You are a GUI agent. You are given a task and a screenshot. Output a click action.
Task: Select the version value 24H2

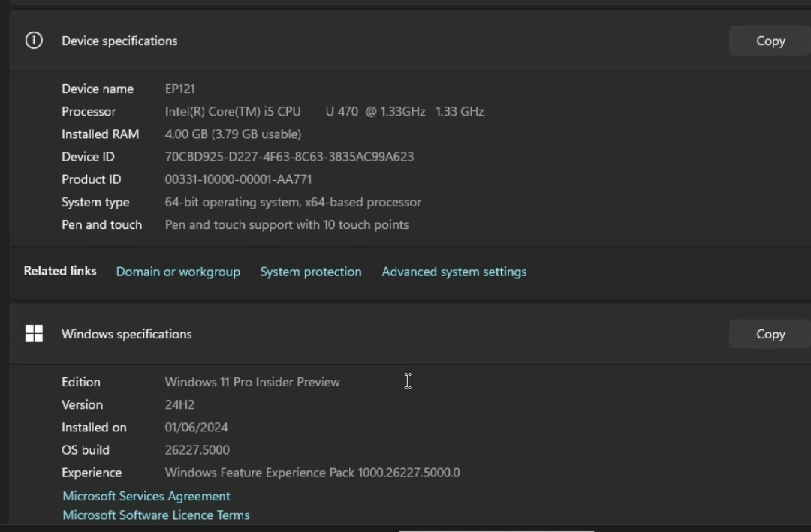point(179,405)
